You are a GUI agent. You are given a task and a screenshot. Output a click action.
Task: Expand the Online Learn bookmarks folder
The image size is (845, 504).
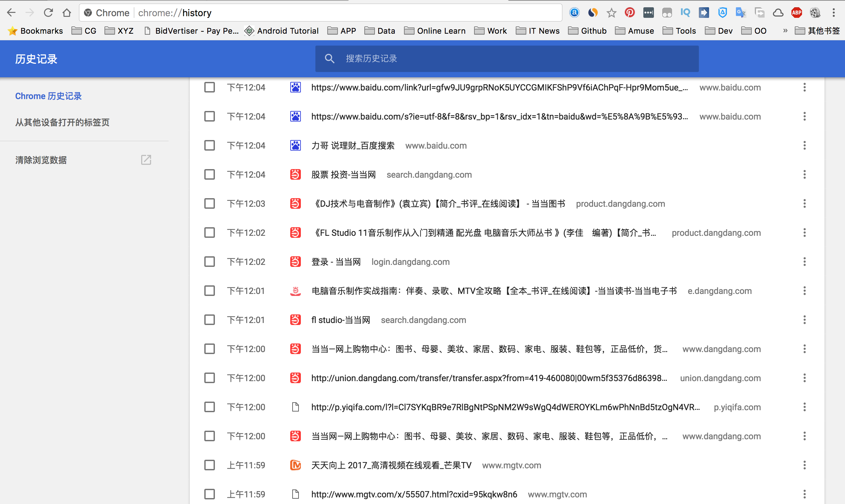coord(435,31)
